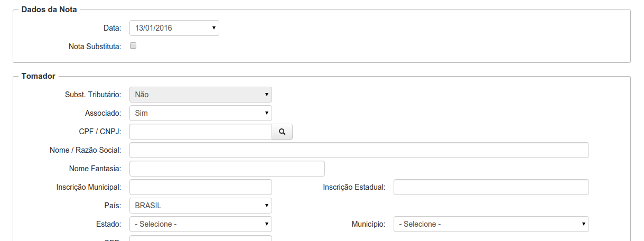The image size is (644, 241).
Task: Focus the CPF / CNPJ input field
Action: (200, 132)
